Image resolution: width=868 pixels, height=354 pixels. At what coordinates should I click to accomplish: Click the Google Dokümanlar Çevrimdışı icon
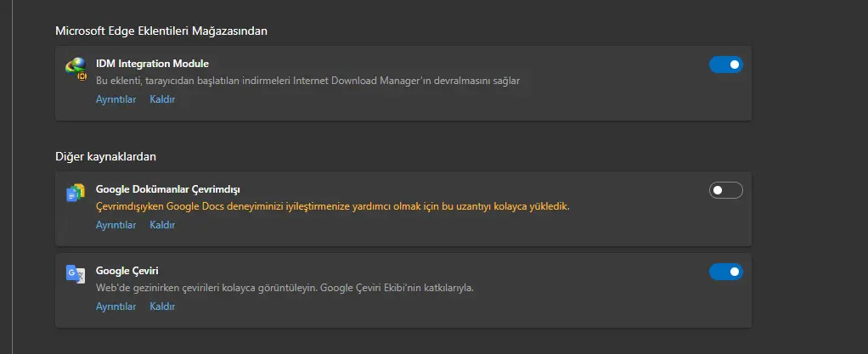76,192
